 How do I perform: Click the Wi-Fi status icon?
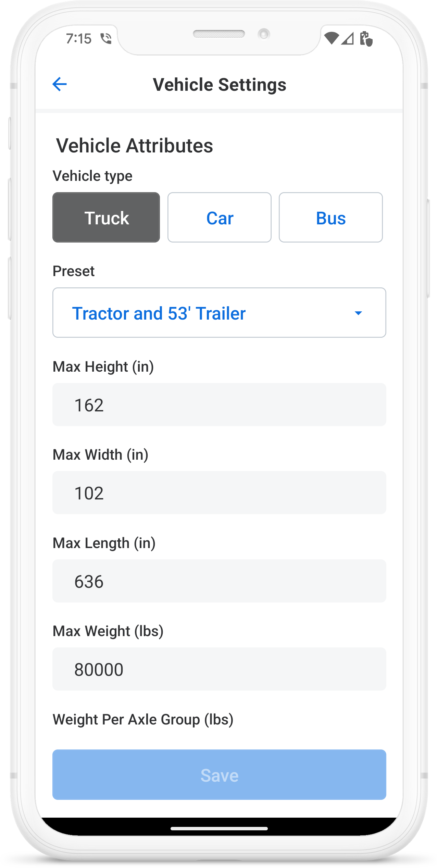click(x=331, y=39)
